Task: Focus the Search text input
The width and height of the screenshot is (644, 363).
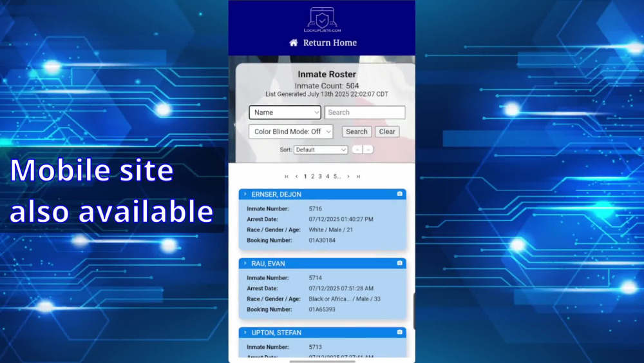Action: pyautogui.click(x=365, y=112)
